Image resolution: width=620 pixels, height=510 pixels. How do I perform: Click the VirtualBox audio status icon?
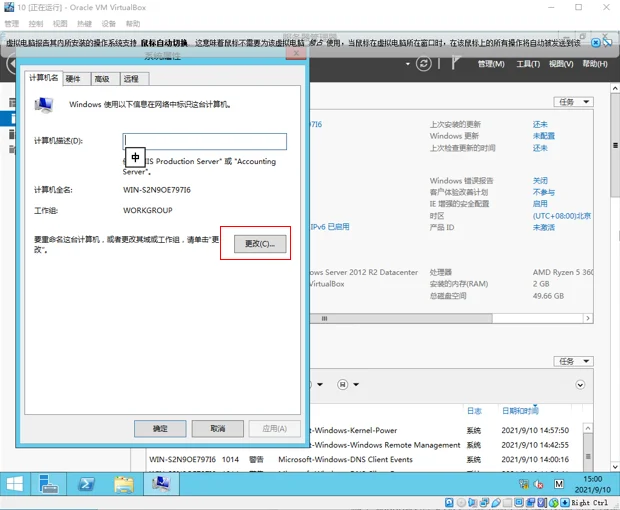(x=473, y=502)
